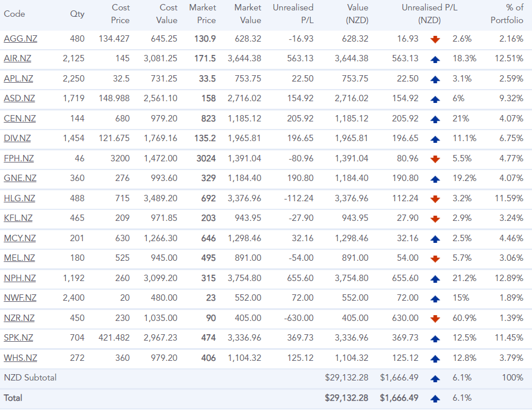
Task: Click the red down arrow for HLG.NZ
Action: (436, 198)
